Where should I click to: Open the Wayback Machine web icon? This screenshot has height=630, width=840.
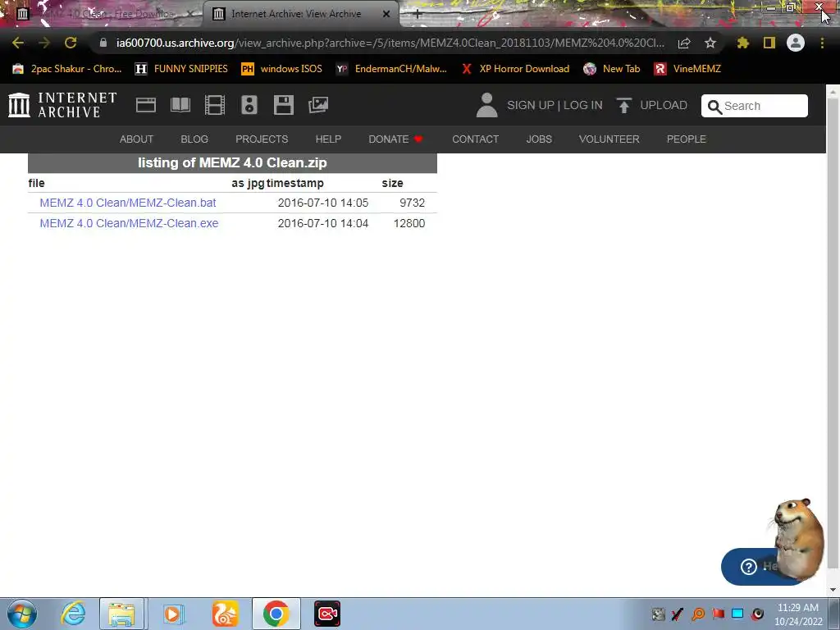(146, 105)
